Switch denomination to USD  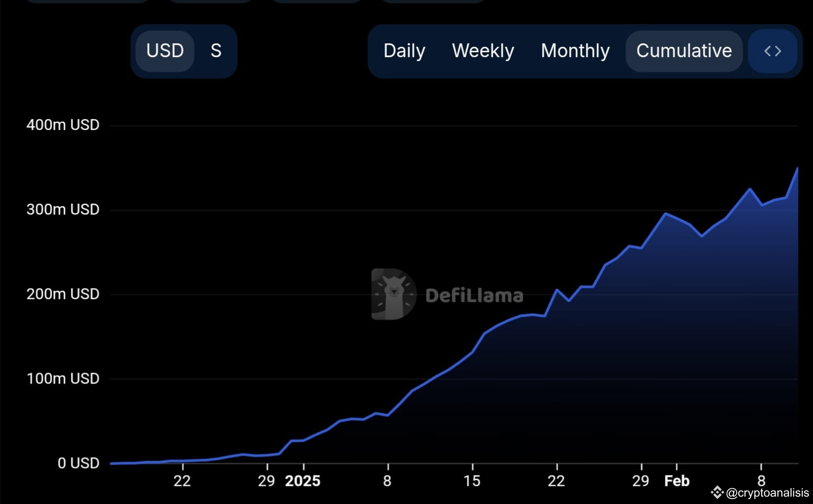pyautogui.click(x=165, y=51)
